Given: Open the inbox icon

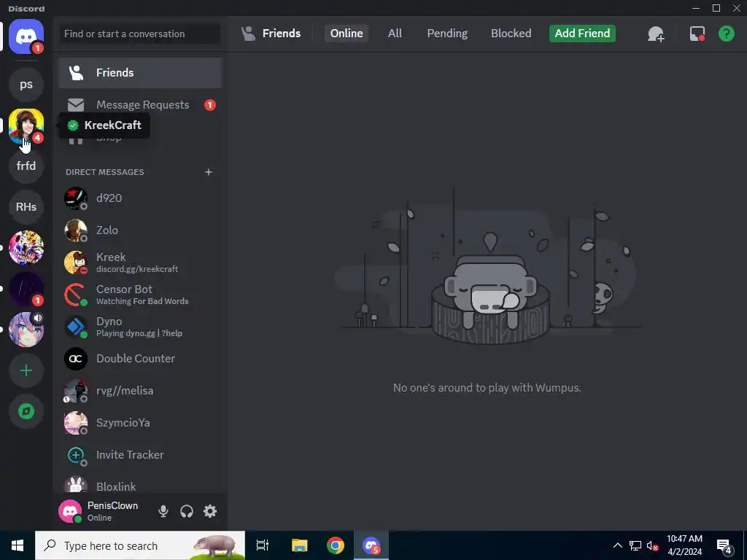Looking at the screenshot, I should point(697,34).
